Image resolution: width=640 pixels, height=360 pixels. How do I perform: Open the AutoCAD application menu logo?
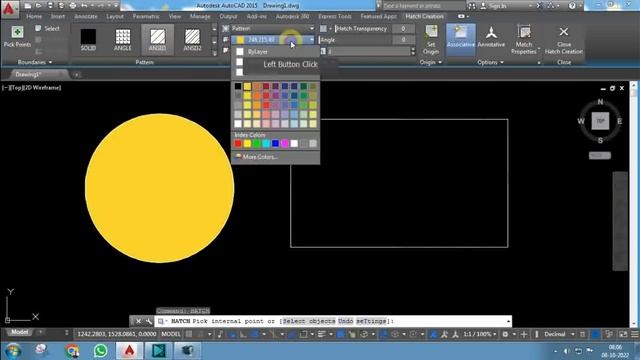(x=9, y=8)
